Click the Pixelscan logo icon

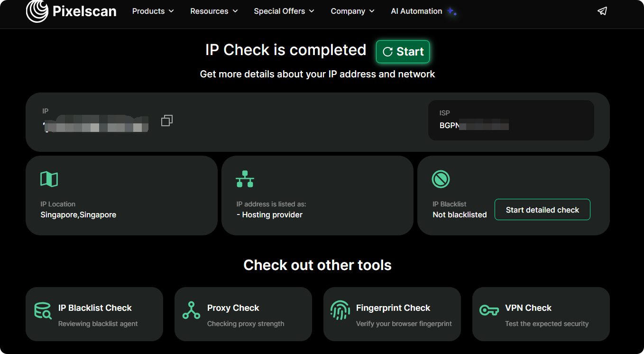pos(37,11)
